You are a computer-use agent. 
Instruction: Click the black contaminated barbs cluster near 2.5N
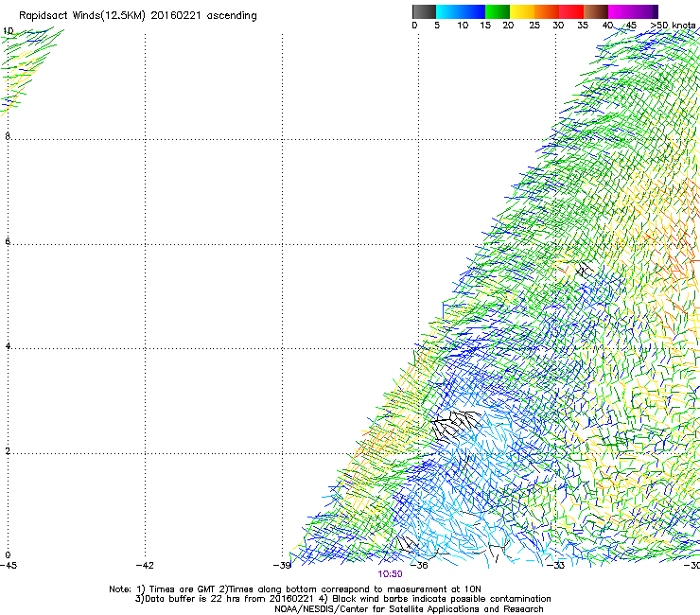pyautogui.click(x=455, y=425)
